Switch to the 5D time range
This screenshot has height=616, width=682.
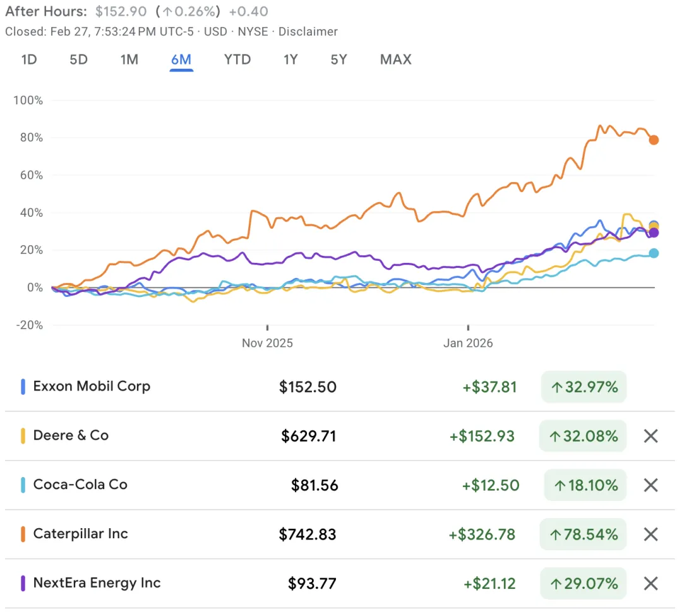tap(78, 60)
